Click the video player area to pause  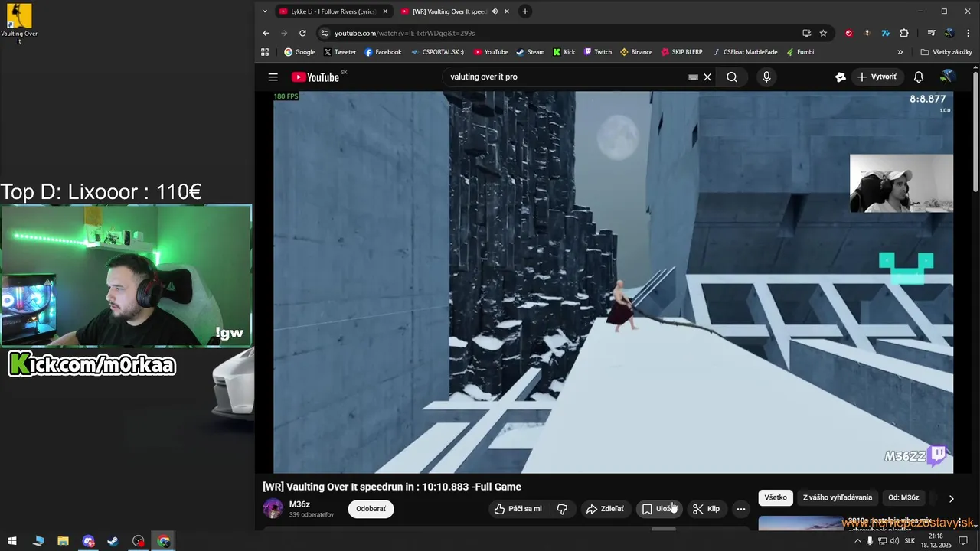[x=613, y=282]
